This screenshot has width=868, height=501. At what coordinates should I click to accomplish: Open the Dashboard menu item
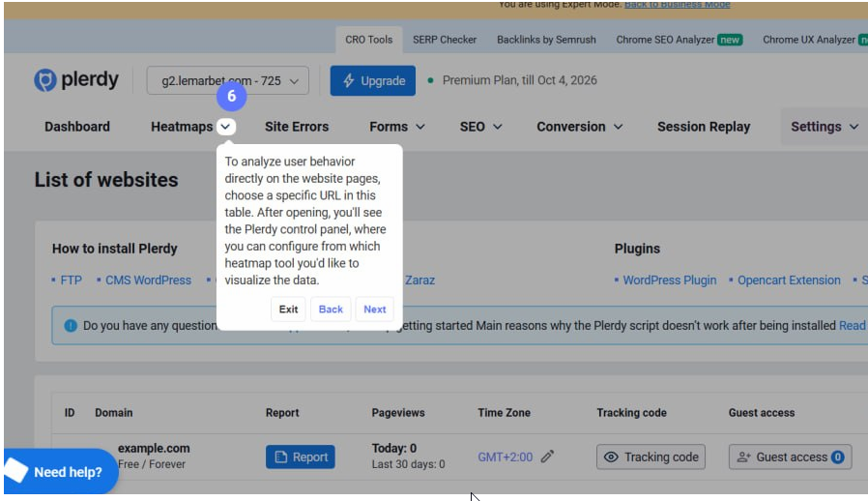[77, 127]
